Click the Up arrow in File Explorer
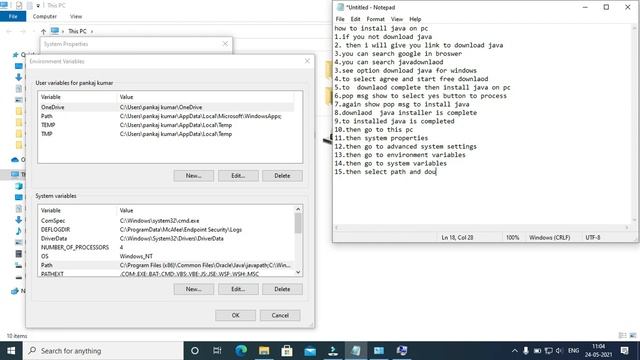The image size is (640, 360). 43,31
